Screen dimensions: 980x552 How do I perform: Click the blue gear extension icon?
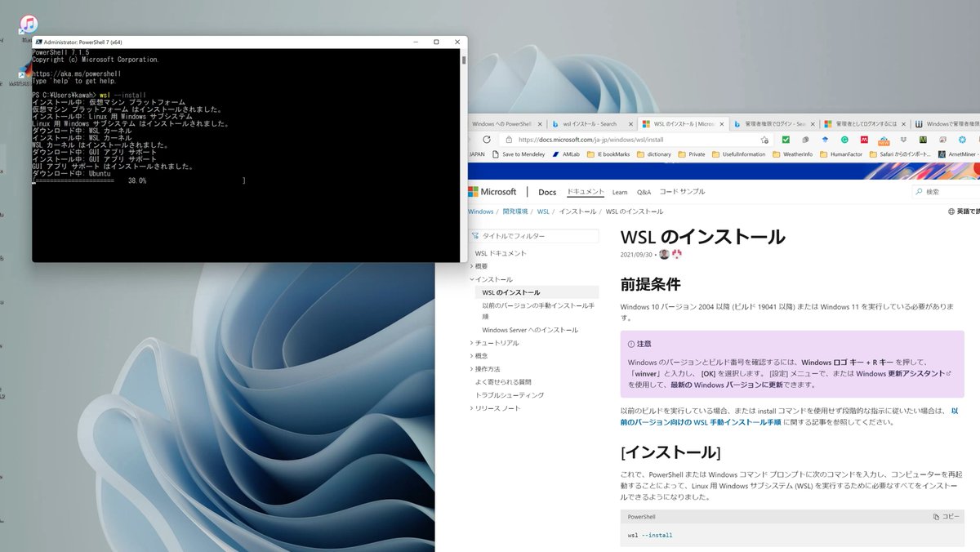pyautogui.click(x=962, y=140)
